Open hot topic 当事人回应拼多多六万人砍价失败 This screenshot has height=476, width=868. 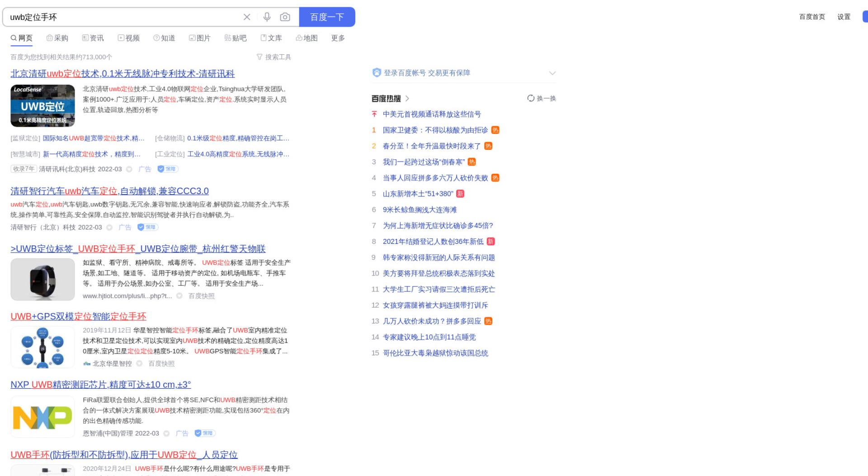[x=435, y=178]
